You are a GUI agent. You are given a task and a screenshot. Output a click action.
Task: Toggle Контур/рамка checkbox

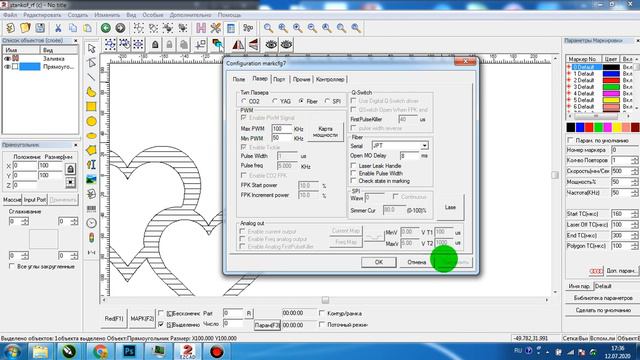pos(322,313)
